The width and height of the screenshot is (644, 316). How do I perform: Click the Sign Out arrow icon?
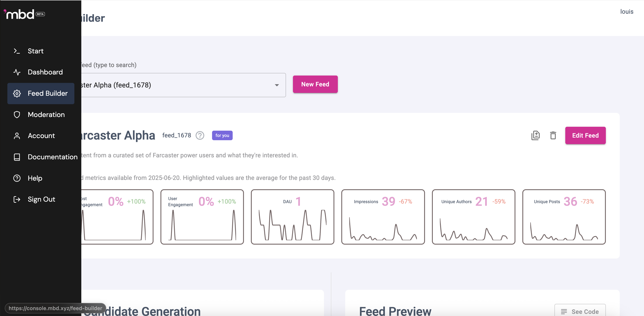click(17, 199)
